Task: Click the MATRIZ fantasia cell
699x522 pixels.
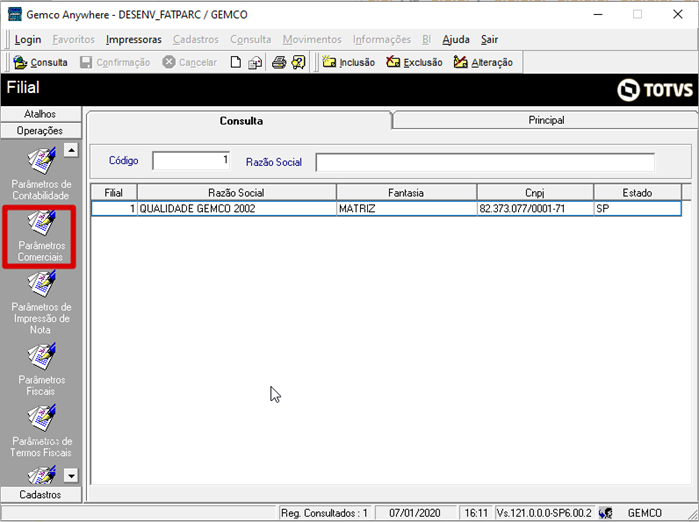Action: pos(406,209)
